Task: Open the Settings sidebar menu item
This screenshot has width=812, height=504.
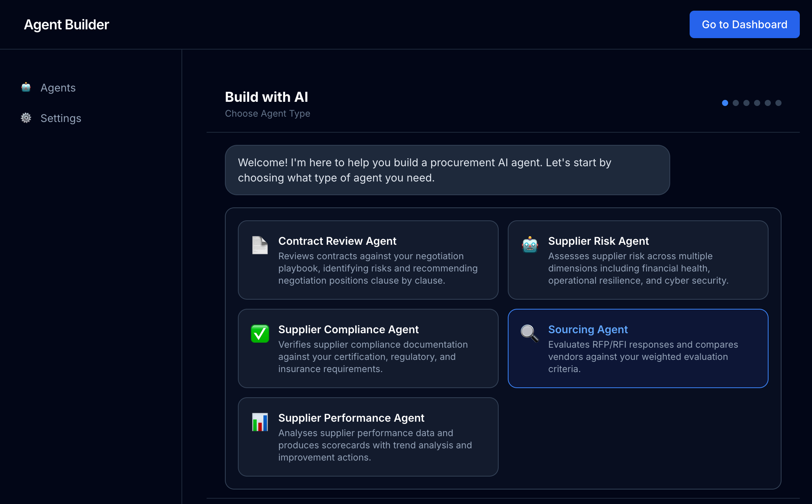Action: (61, 118)
